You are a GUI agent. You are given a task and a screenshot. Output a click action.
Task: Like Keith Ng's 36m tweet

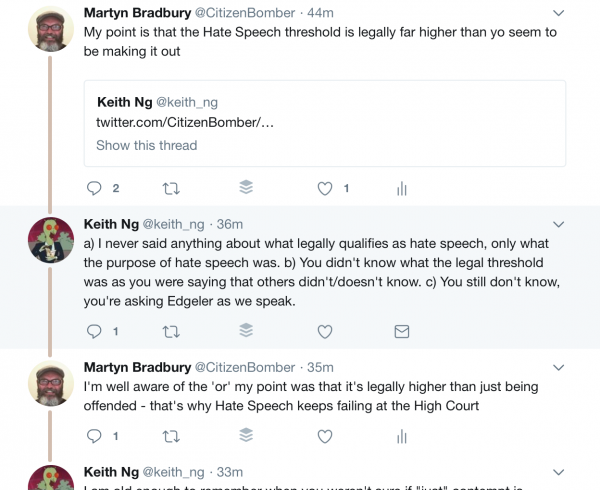click(x=324, y=331)
